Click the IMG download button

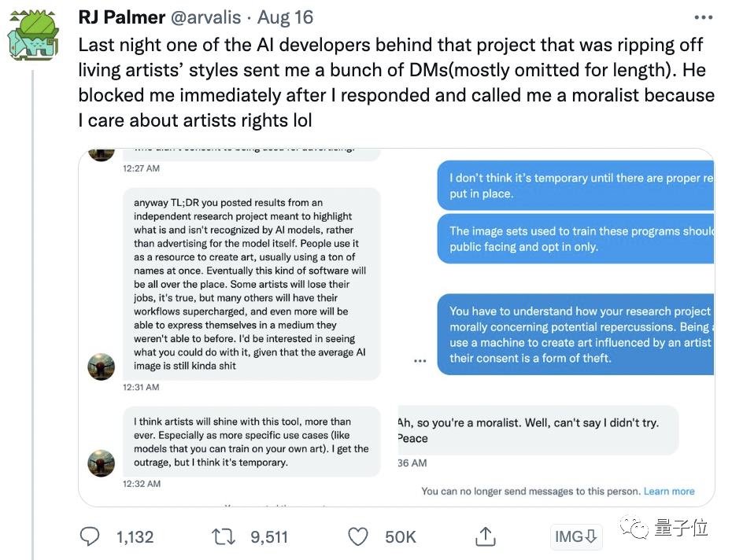click(x=577, y=537)
